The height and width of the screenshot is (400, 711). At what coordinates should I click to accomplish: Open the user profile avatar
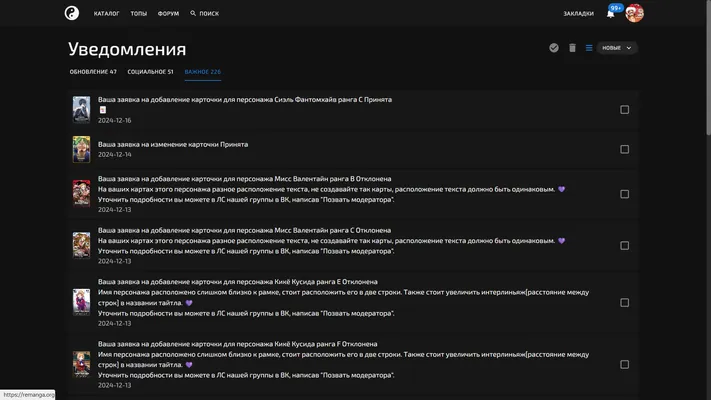[x=634, y=13]
